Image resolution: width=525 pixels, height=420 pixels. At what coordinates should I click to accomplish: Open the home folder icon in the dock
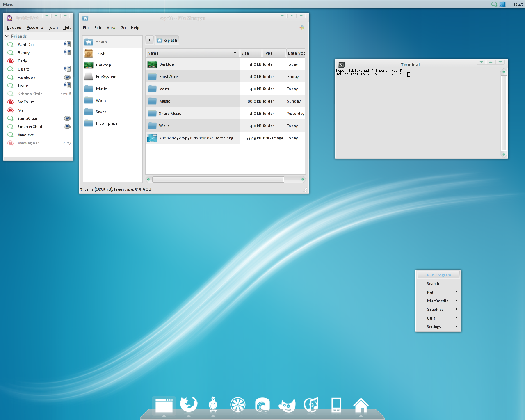click(x=361, y=405)
